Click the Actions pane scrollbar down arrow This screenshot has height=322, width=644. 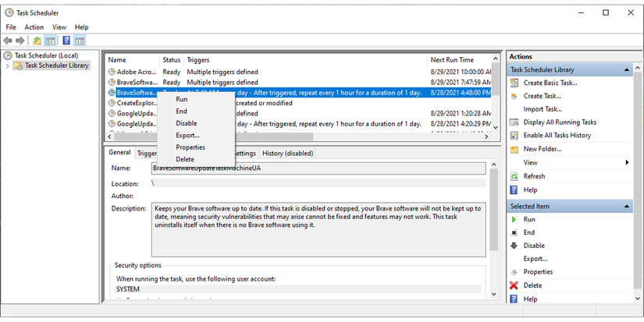coord(637,299)
